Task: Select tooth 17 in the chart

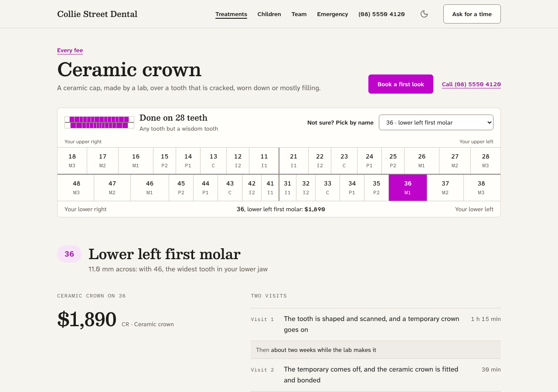Action: [x=102, y=161]
